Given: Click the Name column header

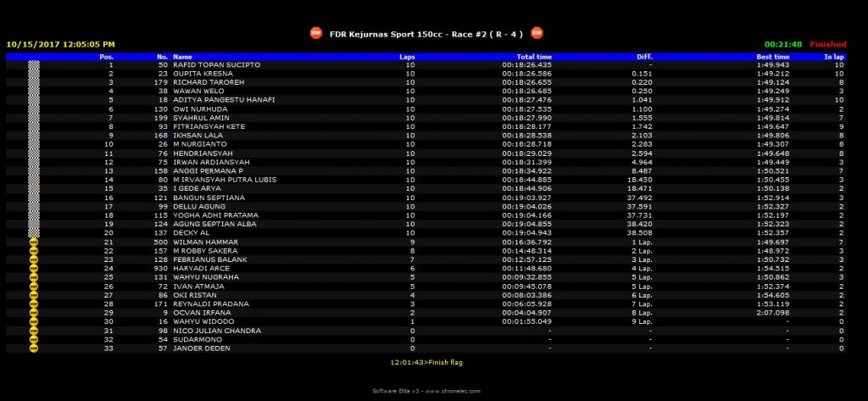Looking at the screenshot, I should [182, 56].
